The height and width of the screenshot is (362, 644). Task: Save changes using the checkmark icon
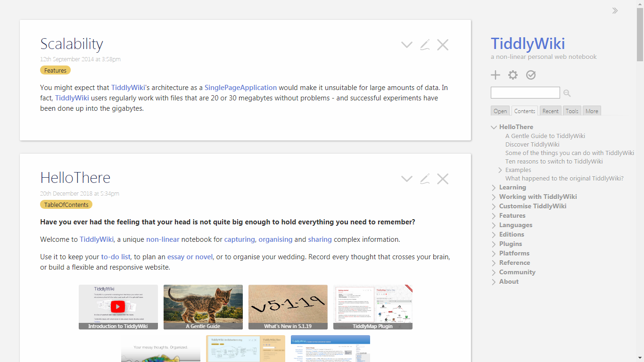tap(530, 74)
